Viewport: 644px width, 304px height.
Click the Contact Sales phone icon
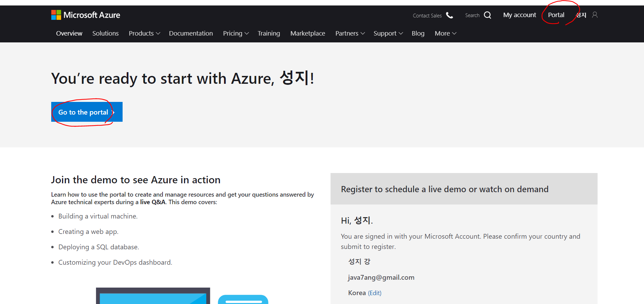[449, 15]
